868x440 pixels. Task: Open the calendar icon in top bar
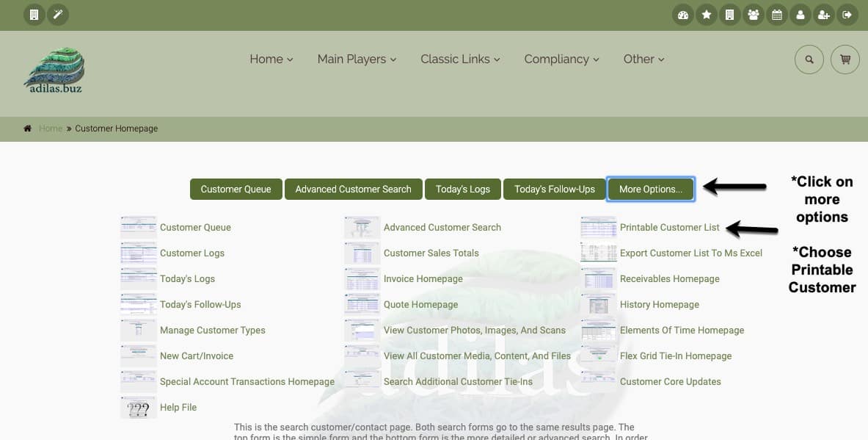point(776,15)
